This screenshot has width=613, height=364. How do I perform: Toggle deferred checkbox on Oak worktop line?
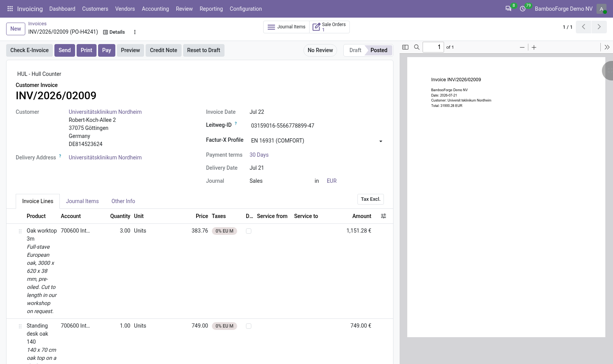click(249, 231)
